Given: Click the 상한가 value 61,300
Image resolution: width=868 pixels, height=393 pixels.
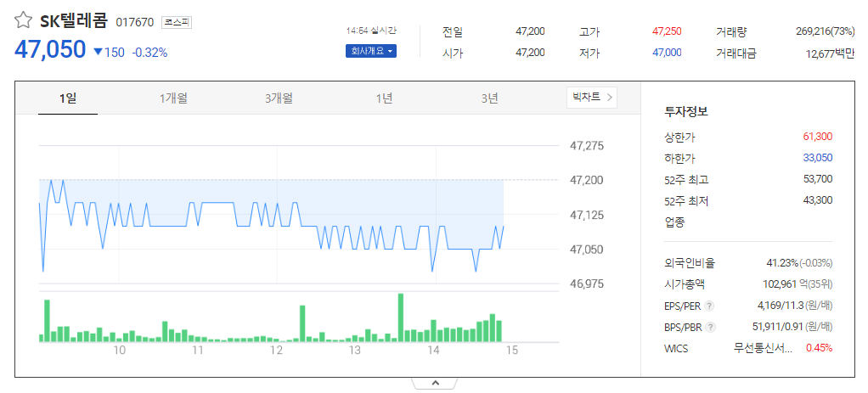Looking at the screenshot, I should tap(818, 136).
